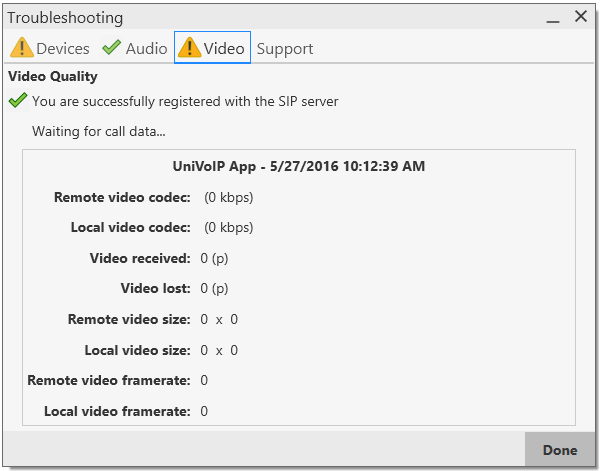Switch to the Audio tab

coord(135,48)
